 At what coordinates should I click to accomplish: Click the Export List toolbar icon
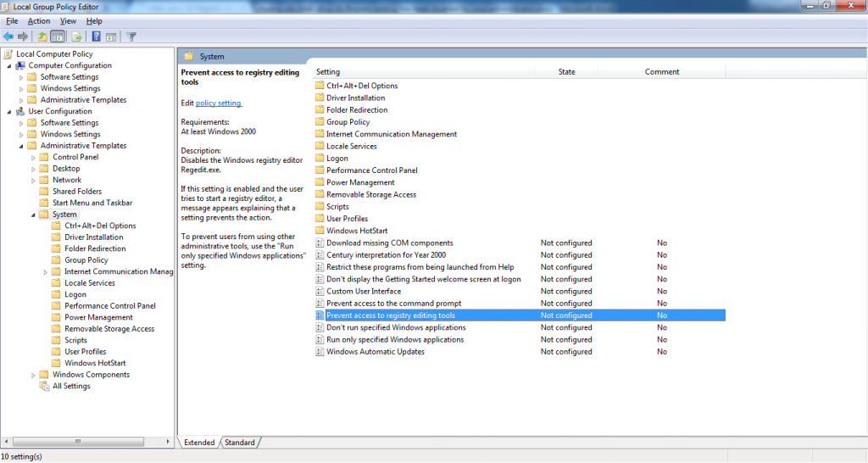click(x=77, y=36)
